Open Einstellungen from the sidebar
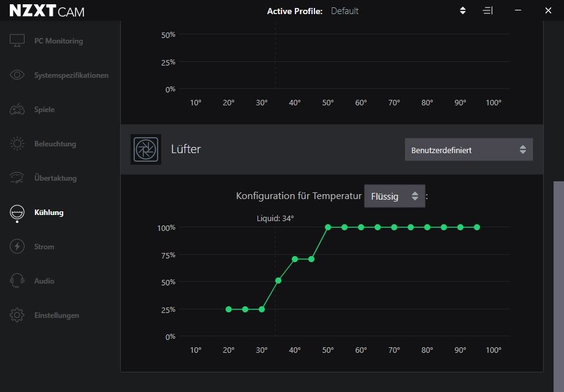The image size is (564, 392). point(56,315)
